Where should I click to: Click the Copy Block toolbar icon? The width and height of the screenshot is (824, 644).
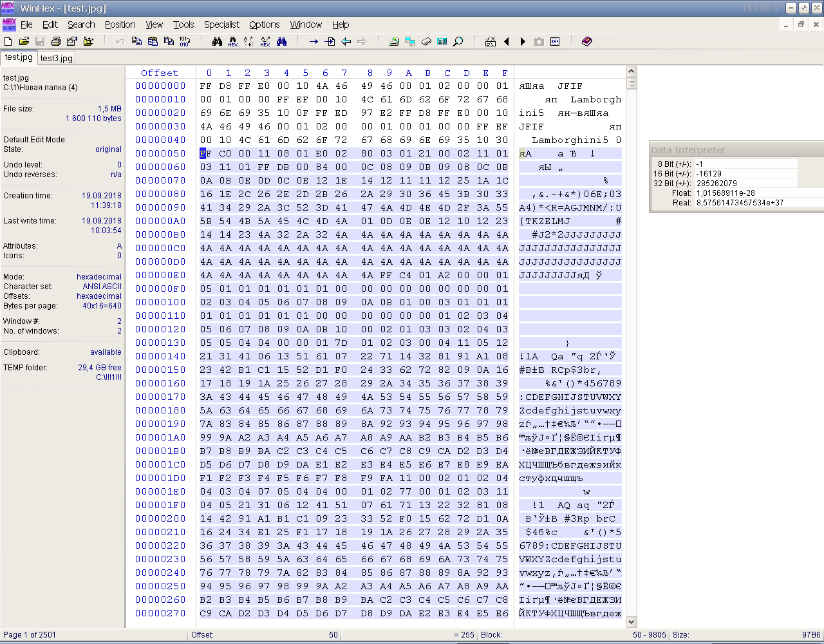(136, 41)
